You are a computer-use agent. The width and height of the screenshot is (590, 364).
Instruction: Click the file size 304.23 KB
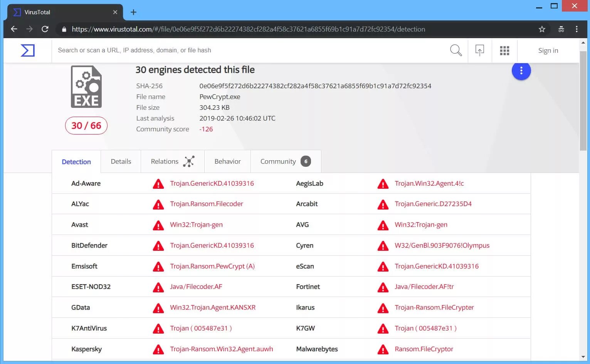tap(214, 107)
